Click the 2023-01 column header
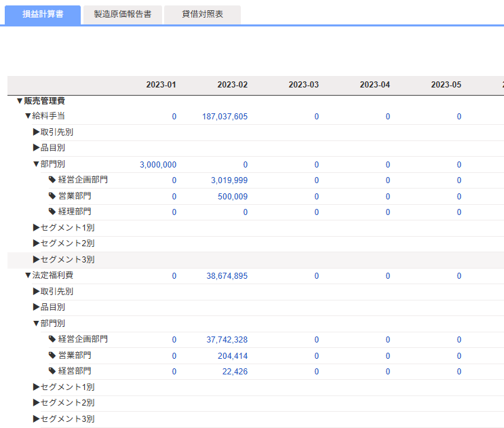Screen dimensions: 504x428 [161, 85]
